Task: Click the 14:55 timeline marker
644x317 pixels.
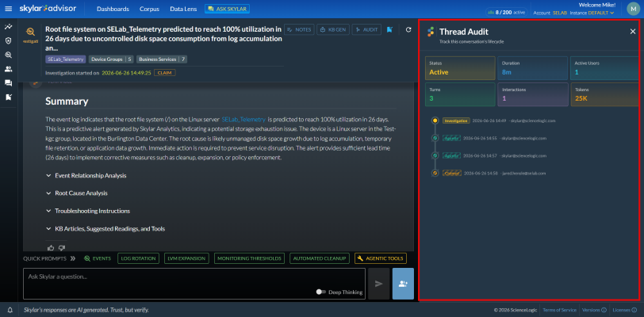Action: coord(435,139)
